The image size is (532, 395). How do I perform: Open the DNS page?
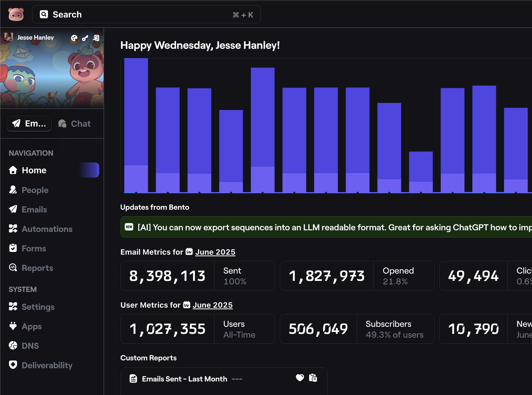pos(24,345)
